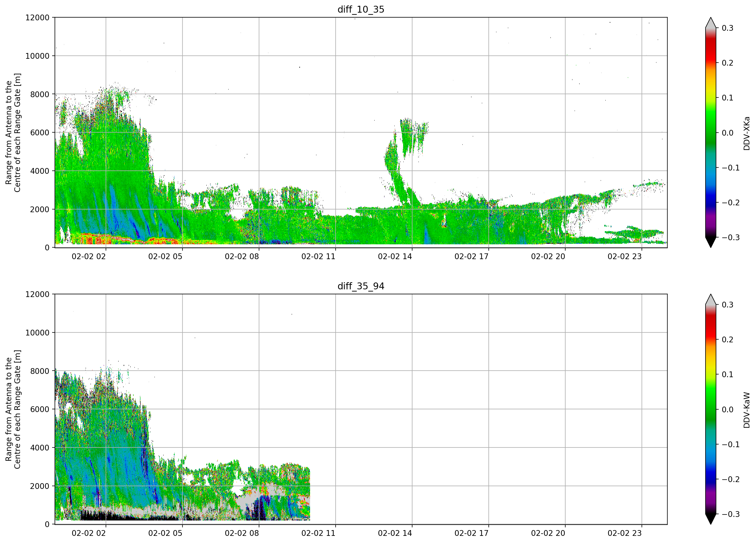Select the 02-02 20 time label under diff_10_35
The image size is (756, 543).
[548, 256]
